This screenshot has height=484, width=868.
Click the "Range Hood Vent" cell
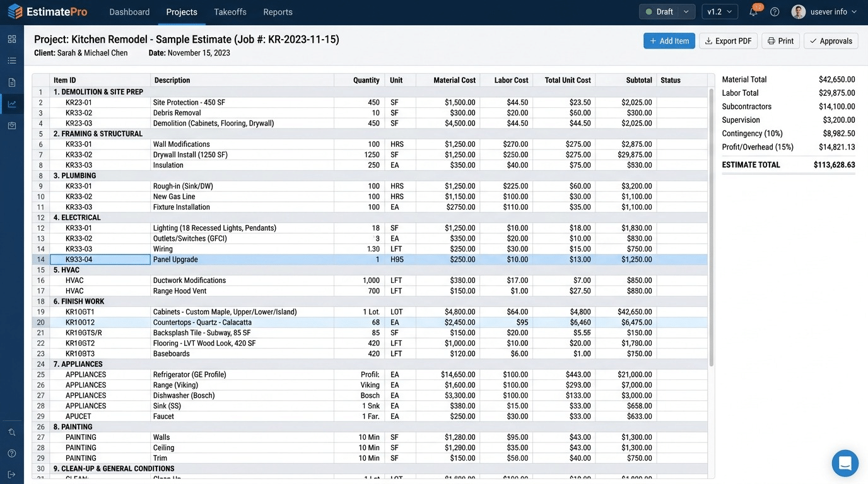click(242, 291)
